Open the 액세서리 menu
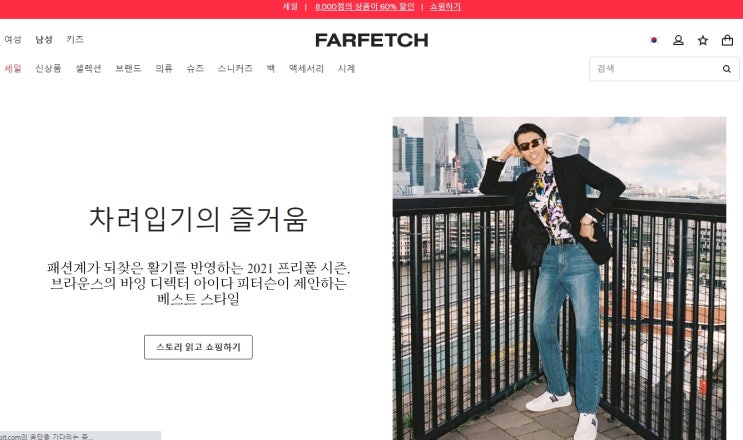Viewport: 743px width, 440px height. [307, 69]
